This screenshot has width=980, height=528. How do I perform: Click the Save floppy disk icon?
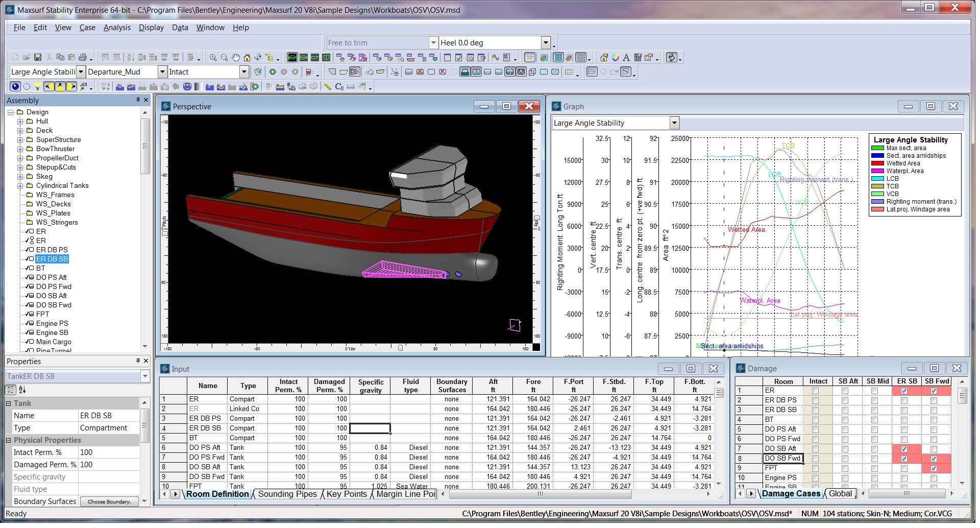[x=37, y=58]
